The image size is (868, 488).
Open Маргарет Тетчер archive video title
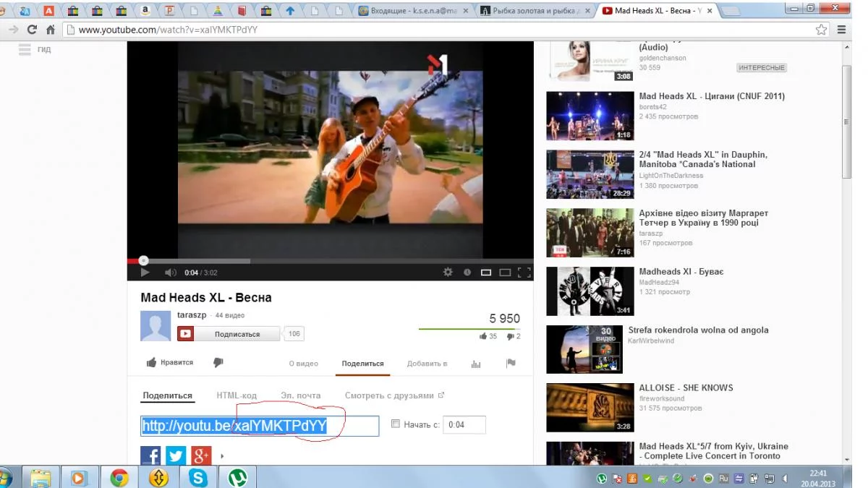704,218
